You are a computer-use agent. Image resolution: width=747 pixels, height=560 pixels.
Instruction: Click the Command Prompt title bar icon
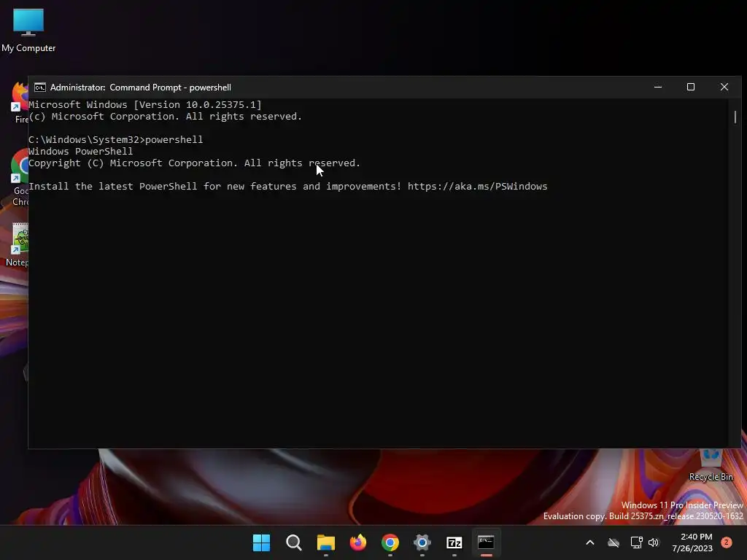tap(40, 87)
